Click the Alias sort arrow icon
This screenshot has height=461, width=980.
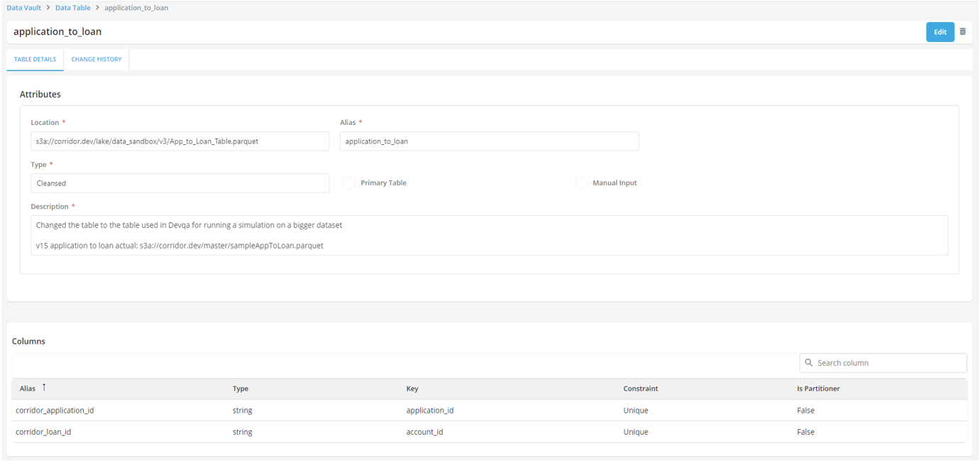point(44,387)
